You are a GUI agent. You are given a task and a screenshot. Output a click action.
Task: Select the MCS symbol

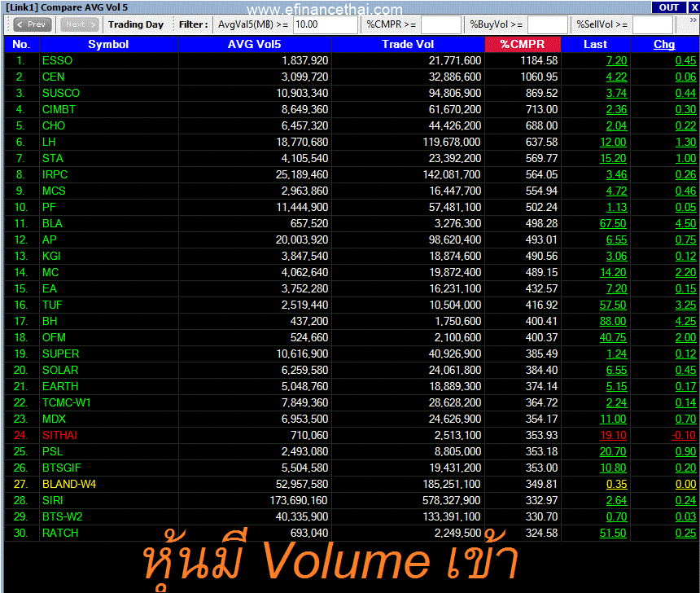(54, 191)
